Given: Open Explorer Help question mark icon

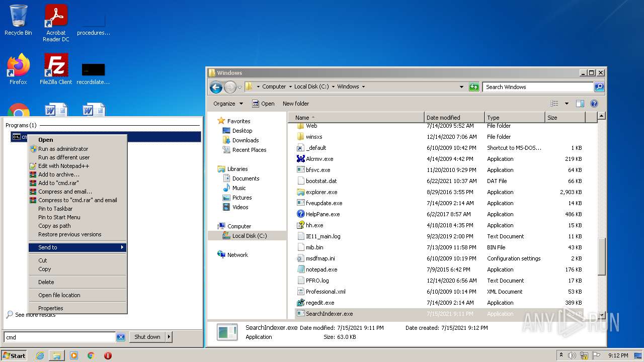Looking at the screenshot, I should 594,104.
